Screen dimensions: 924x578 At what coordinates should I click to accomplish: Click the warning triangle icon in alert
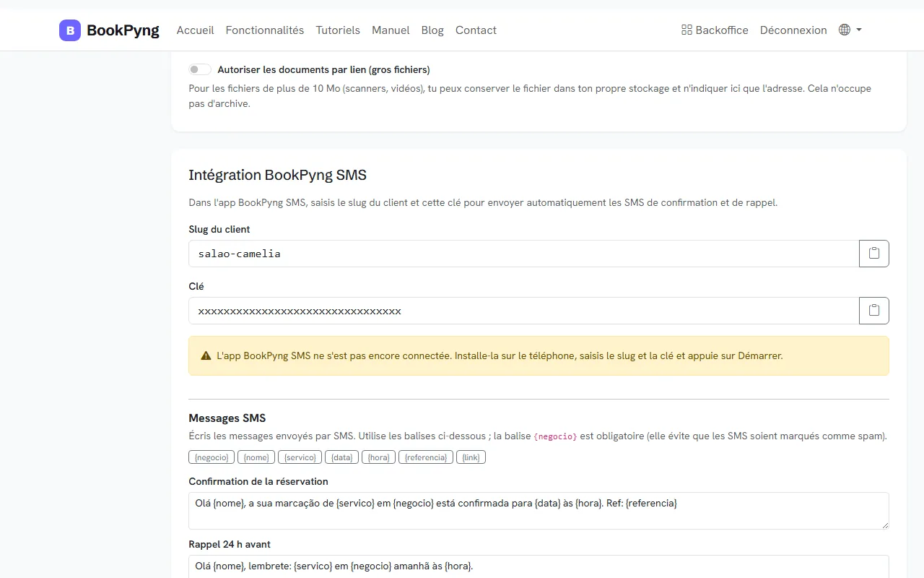point(206,356)
